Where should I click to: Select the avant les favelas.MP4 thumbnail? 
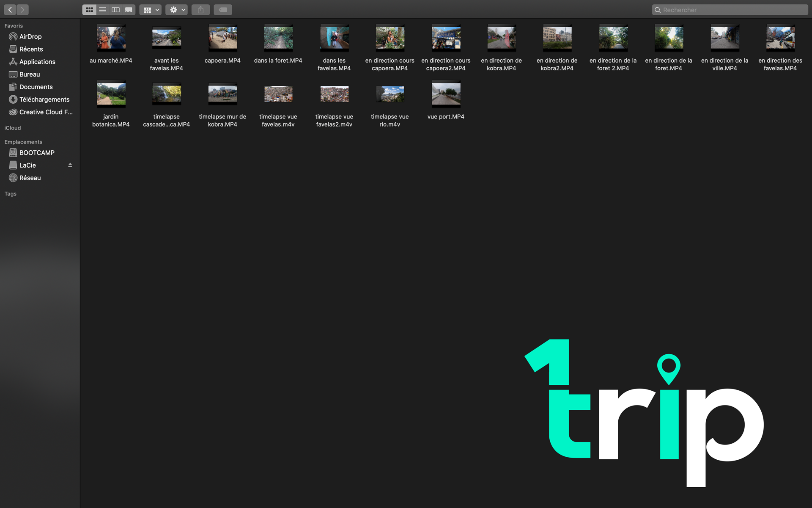point(167,37)
